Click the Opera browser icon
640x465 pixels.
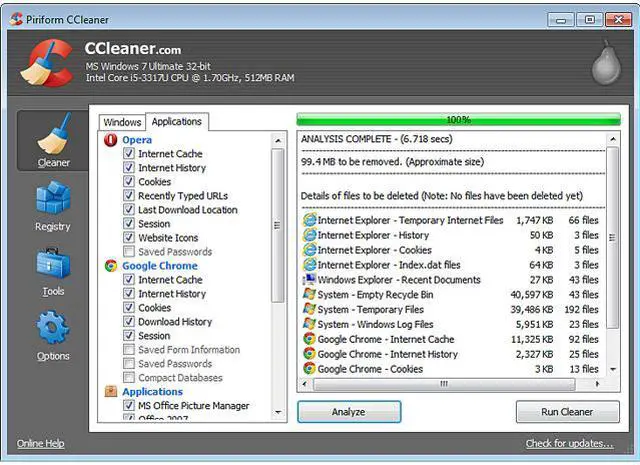tap(111, 140)
